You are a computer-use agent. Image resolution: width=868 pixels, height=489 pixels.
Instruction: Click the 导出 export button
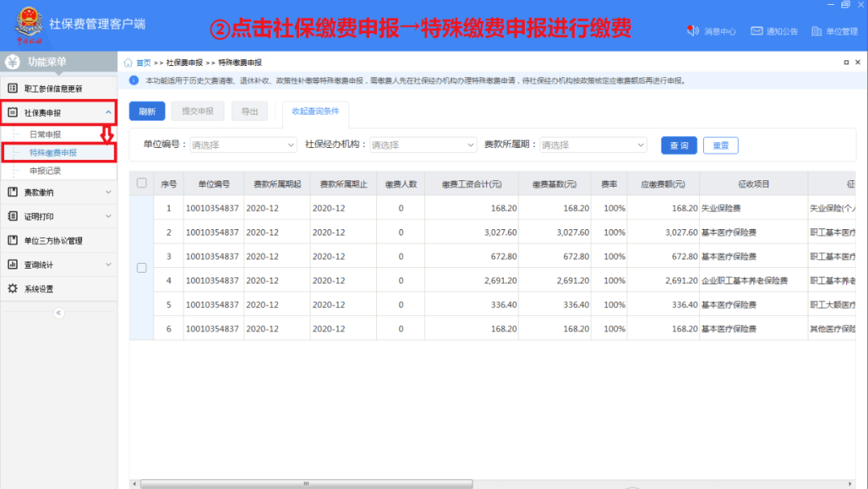click(249, 111)
